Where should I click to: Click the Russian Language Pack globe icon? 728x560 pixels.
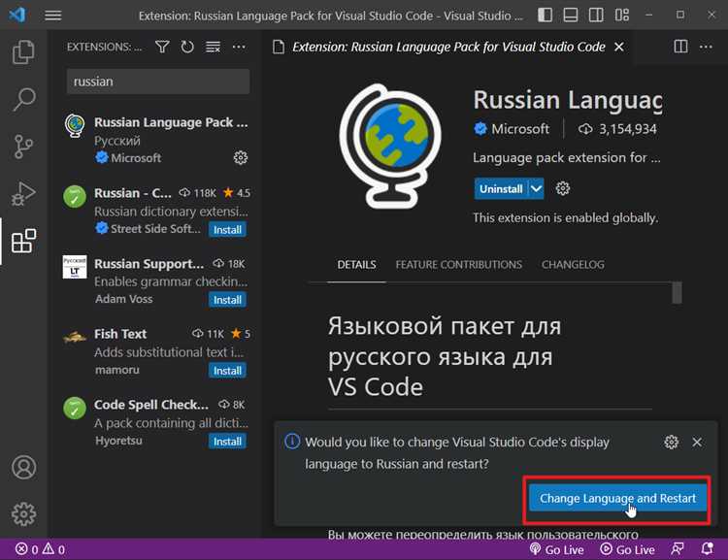390,147
